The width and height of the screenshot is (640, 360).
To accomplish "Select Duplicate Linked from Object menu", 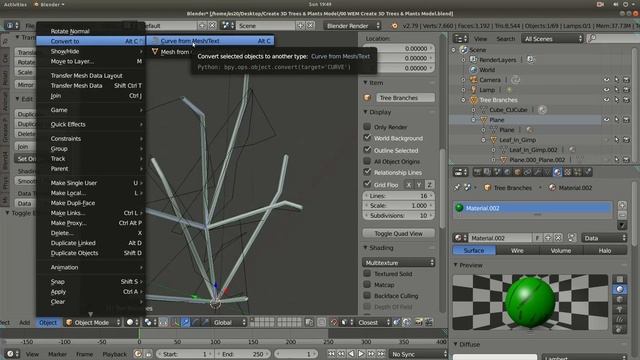I will (90, 243).
